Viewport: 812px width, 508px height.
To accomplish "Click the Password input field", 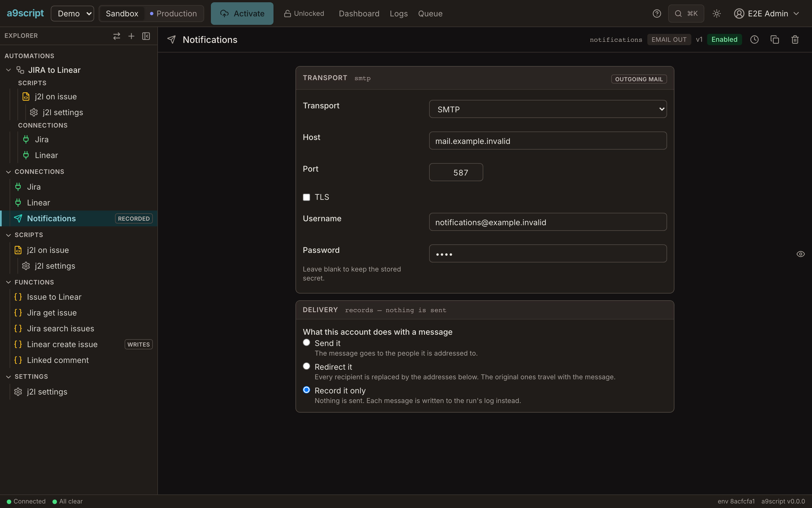I will [548, 253].
